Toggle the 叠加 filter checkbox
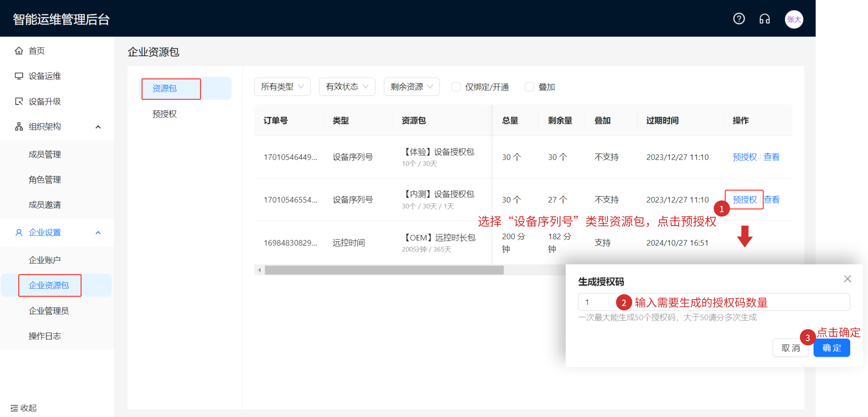Screen dimensions: 868x417 [529, 87]
